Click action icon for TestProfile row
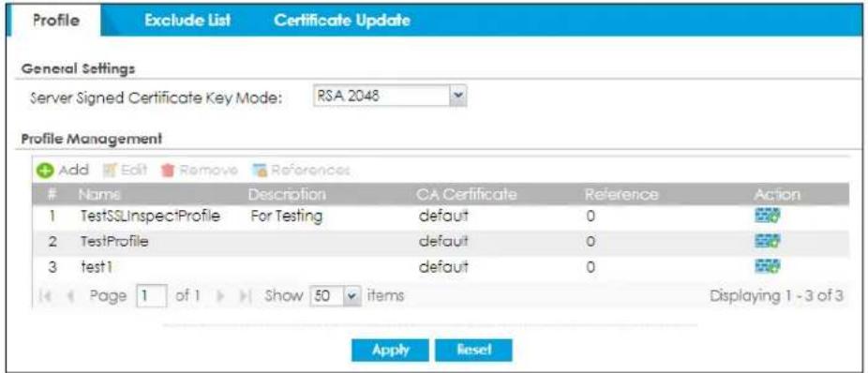This screenshot has width=868, height=373. coord(767,242)
